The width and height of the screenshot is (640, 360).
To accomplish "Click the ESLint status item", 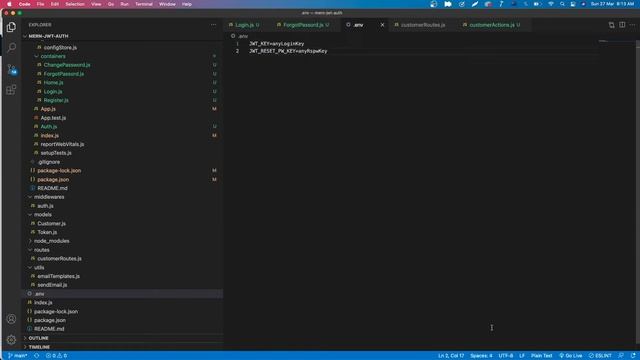I will point(600,356).
